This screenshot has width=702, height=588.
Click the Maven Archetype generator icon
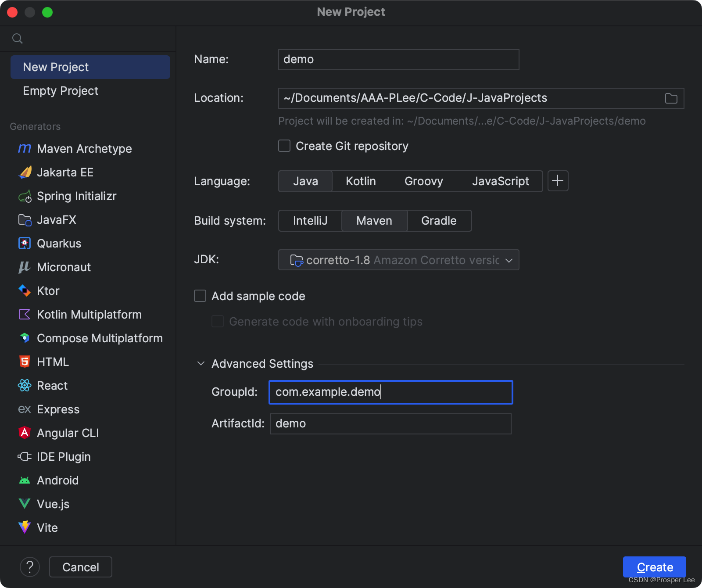click(25, 149)
